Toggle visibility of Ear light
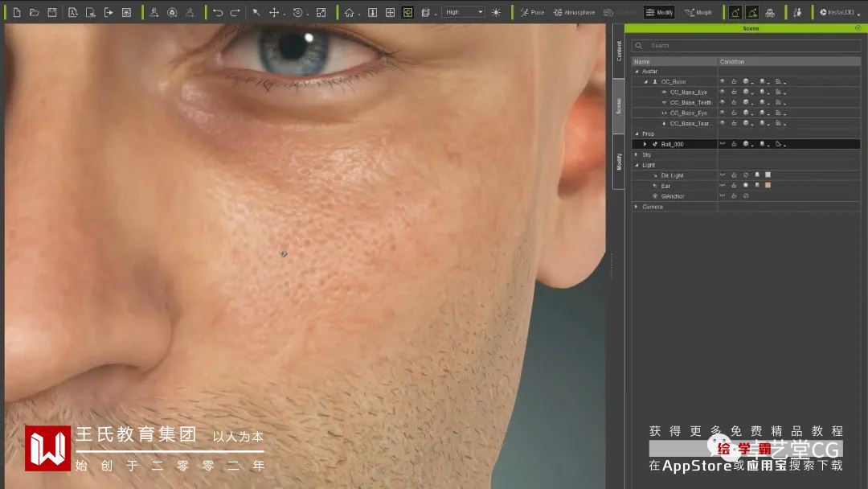The image size is (868, 489). [x=723, y=186]
